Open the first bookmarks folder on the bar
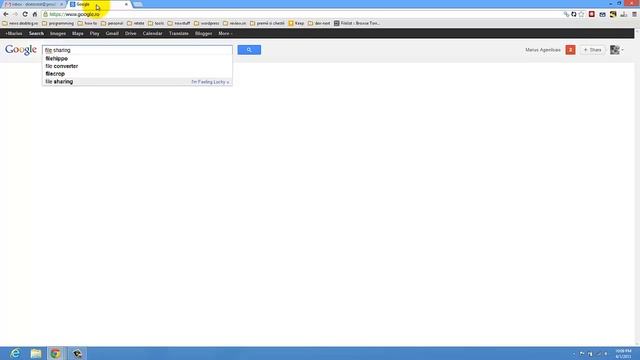640x360 pixels. tap(20, 23)
